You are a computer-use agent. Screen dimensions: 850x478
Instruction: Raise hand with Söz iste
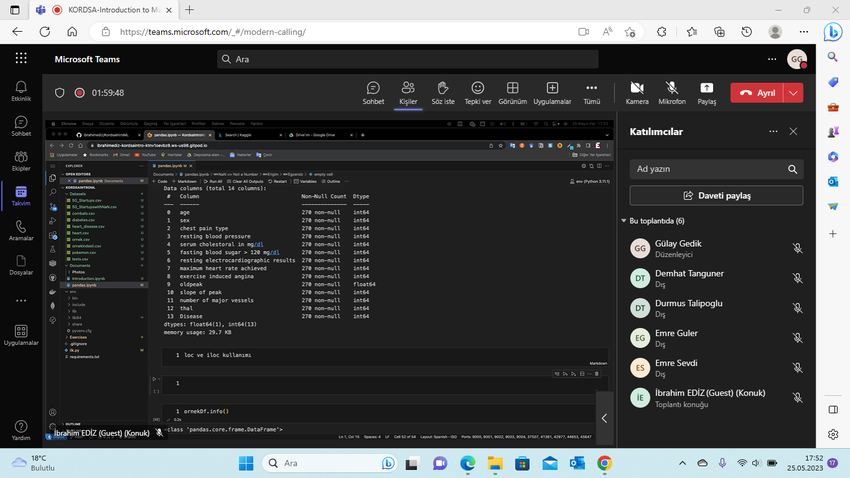[x=443, y=93]
